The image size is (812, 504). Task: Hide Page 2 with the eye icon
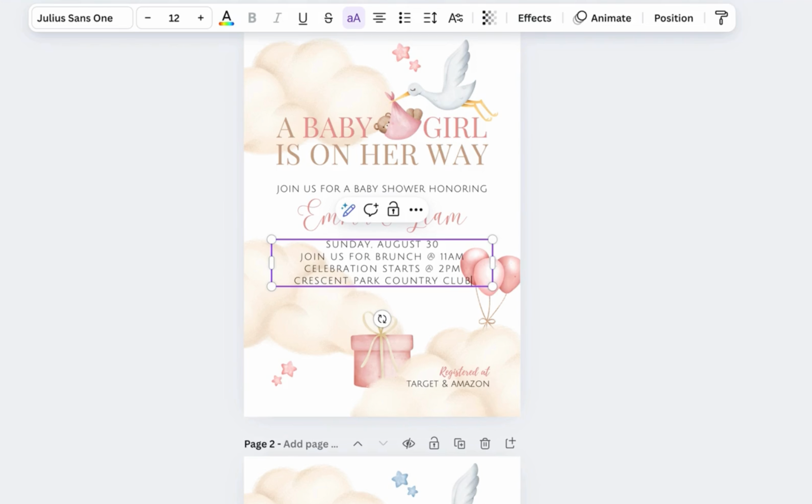409,444
